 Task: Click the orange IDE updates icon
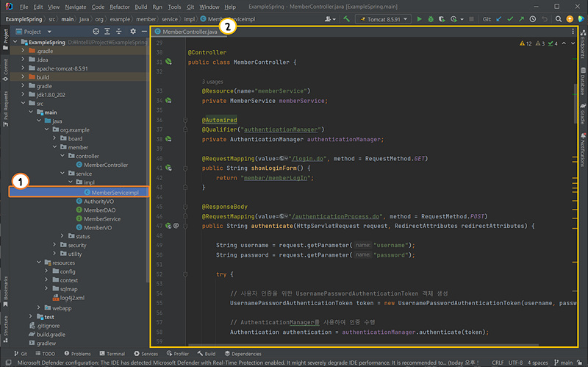coord(570,19)
